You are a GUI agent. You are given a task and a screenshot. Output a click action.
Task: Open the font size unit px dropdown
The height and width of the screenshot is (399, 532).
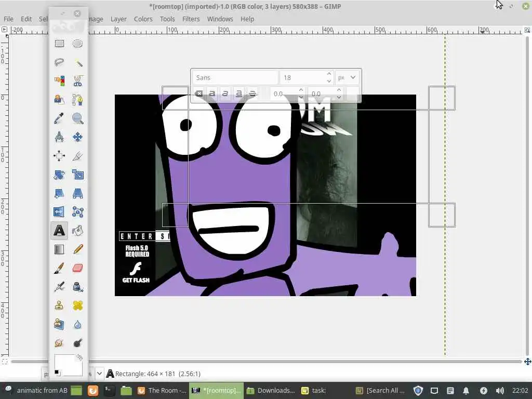(347, 78)
